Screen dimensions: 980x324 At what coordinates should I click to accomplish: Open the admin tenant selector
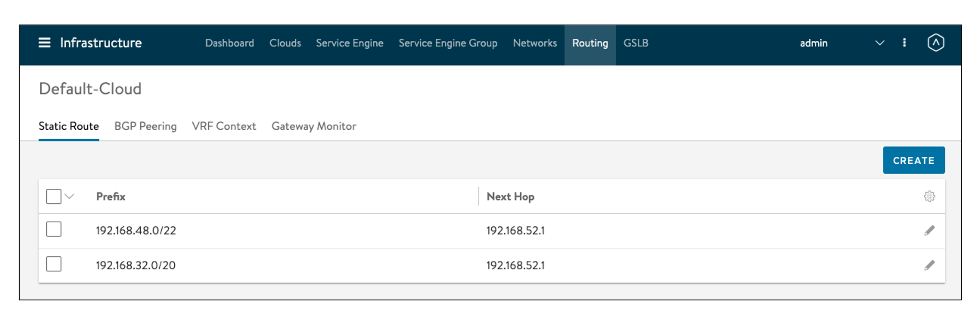pyautogui.click(x=814, y=43)
